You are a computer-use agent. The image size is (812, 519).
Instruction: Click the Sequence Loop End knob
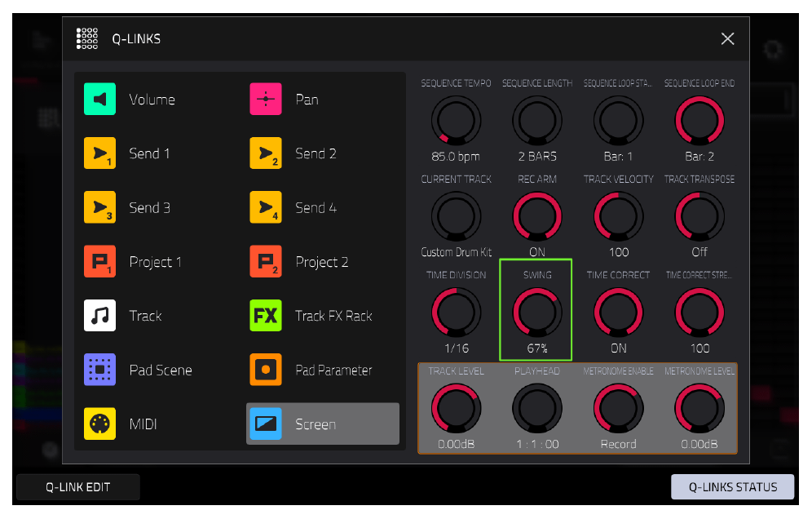(699, 121)
